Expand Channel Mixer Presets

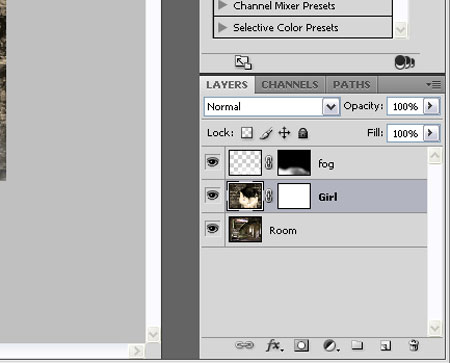click(223, 5)
